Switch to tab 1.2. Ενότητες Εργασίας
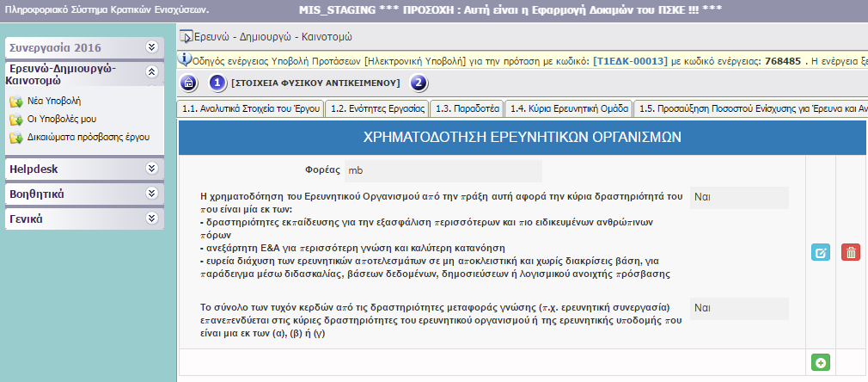Image resolution: width=868 pixels, height=382 pixels. (x=377, y=108)
